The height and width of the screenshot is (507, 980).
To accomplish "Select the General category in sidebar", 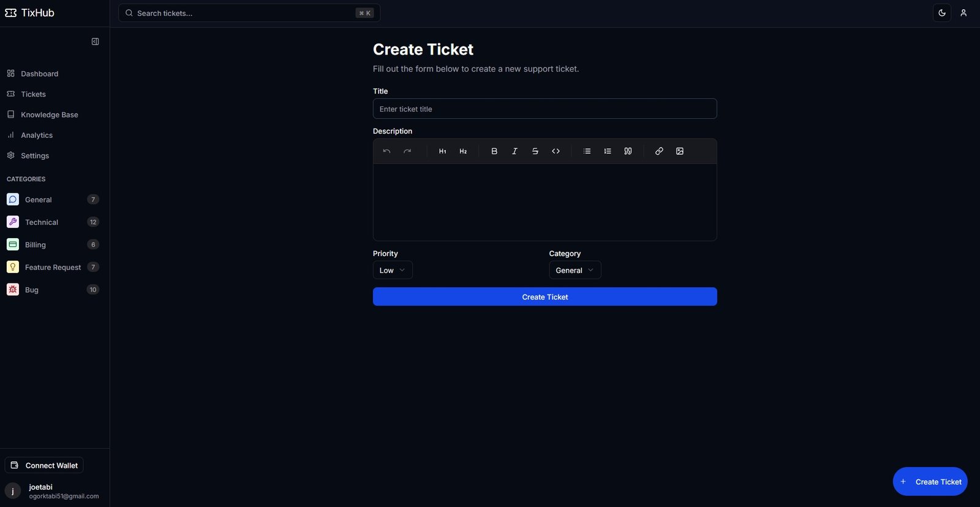I will tap(53, 200).
